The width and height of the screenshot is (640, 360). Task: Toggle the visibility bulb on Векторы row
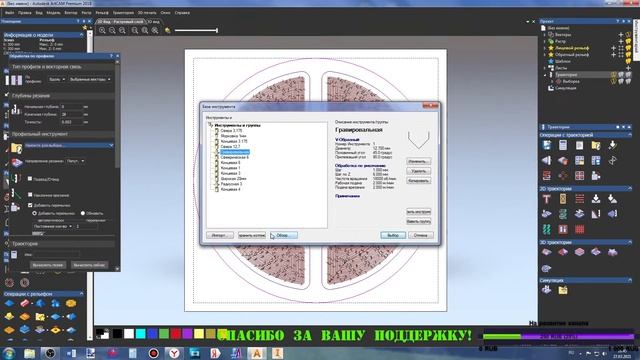pos(628,35)
